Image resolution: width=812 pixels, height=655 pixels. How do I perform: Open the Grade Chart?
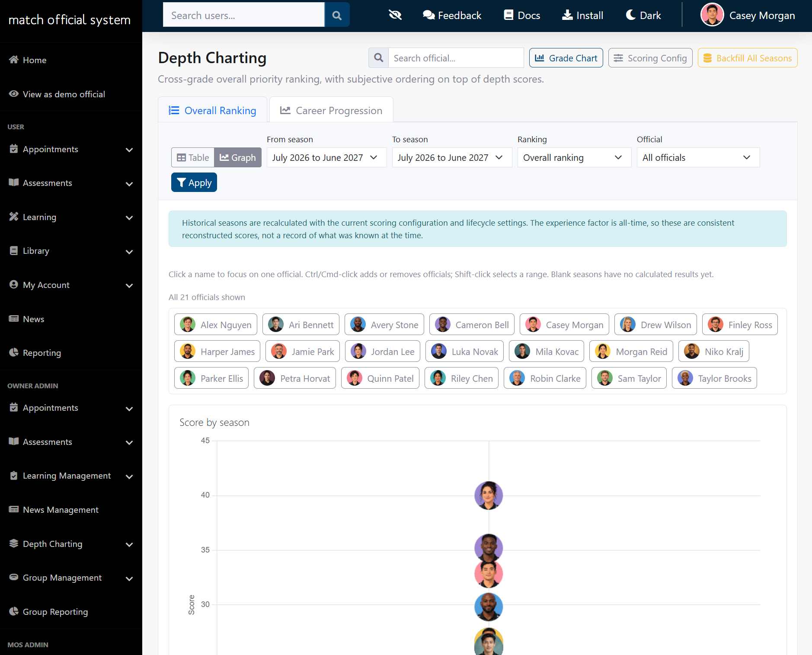coord(566,58)
